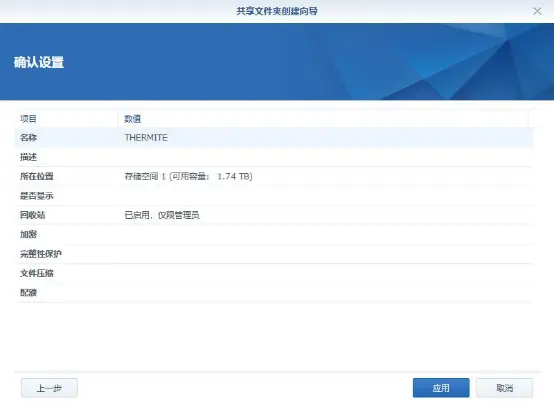Screen dimensions: 554x403
Task: Select the 是否显示 row
Action: coord(273,196)
